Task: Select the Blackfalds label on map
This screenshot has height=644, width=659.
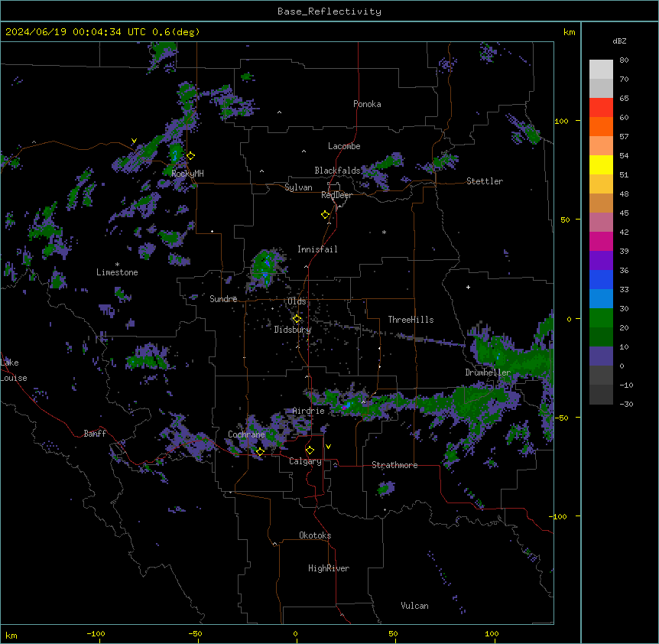Action: tap(337, 171)
